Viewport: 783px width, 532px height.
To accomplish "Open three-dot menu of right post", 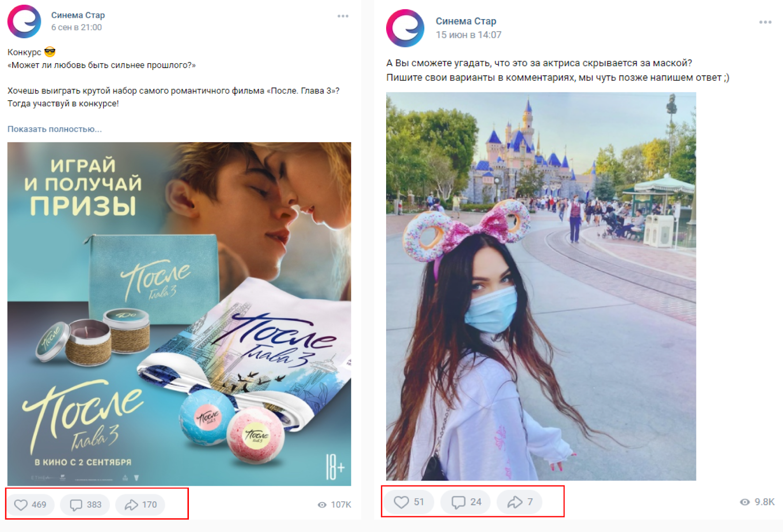I will pyautogui.click(x=765, y=22).
